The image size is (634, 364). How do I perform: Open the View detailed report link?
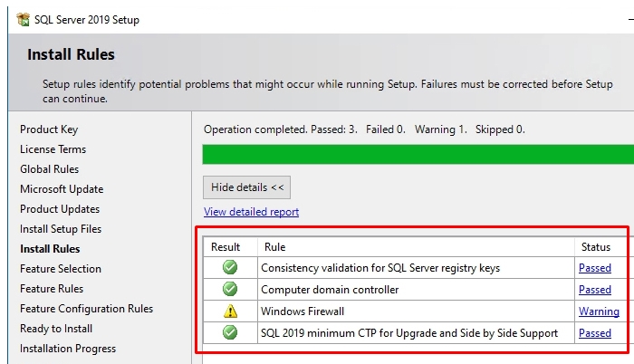pyautogui.click(x=251, y=212)
